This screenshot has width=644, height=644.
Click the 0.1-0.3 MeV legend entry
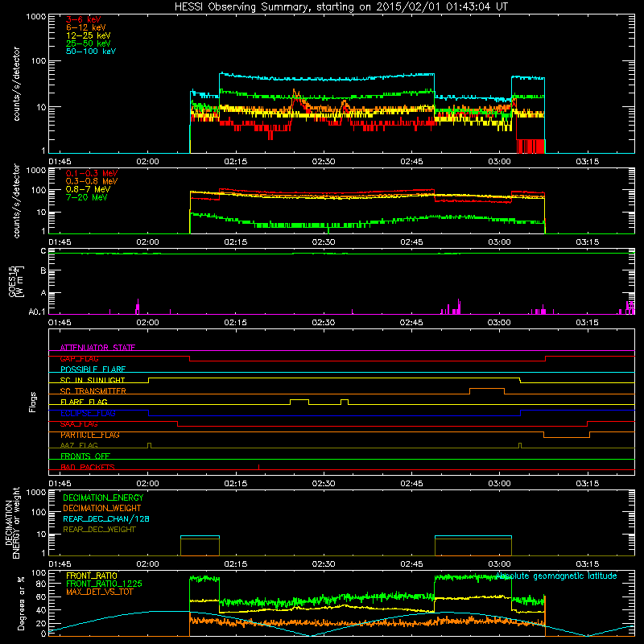92,173
